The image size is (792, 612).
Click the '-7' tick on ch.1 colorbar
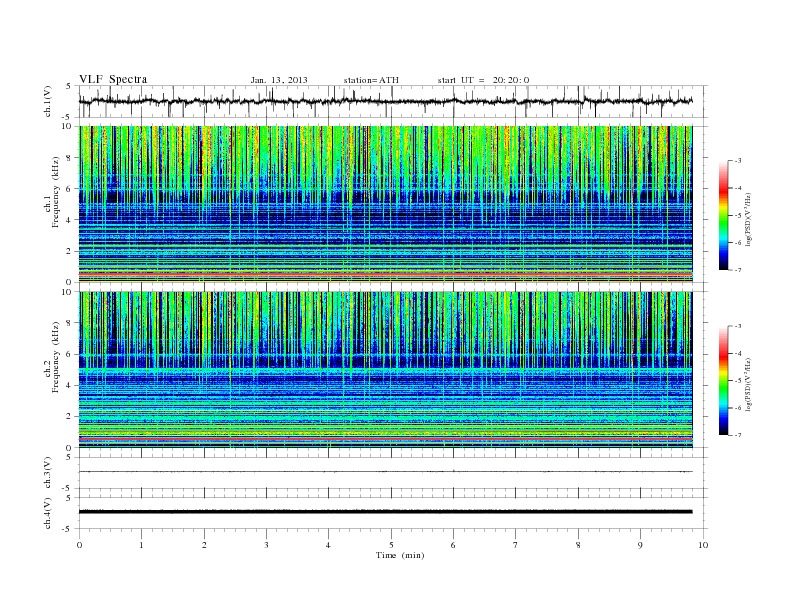tap(738, 270)
